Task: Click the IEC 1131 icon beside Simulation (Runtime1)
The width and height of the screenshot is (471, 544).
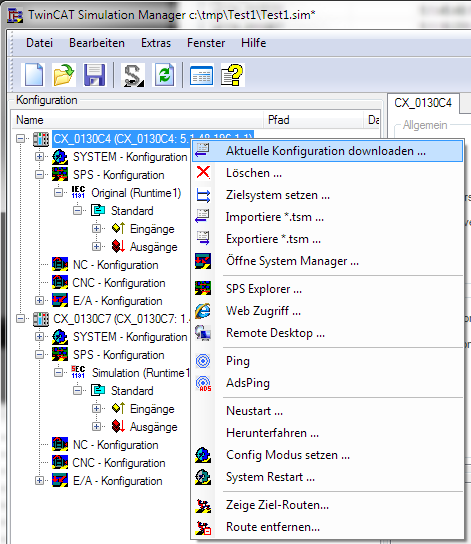Action: [78, 372]
